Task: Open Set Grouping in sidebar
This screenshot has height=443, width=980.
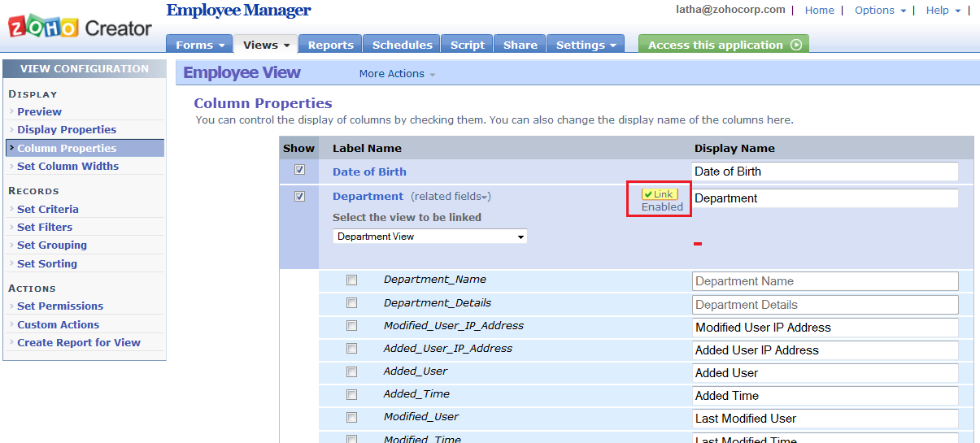Action: 52,245
